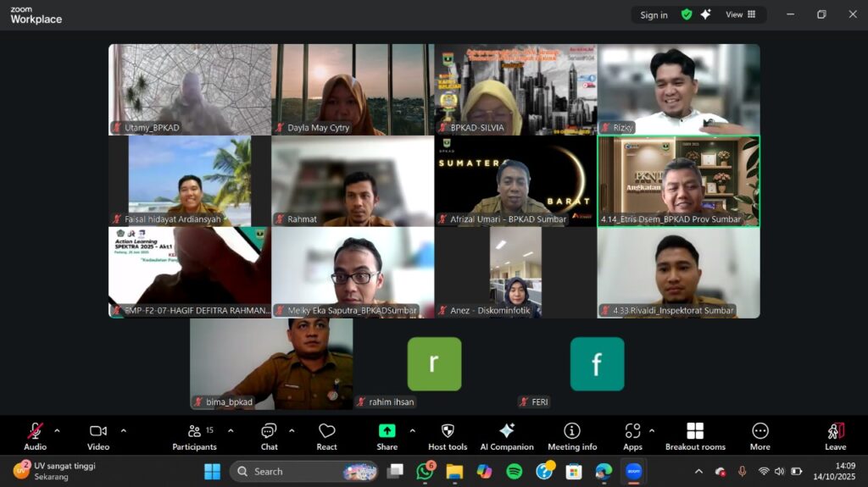868x487 pixels.
Task: Start screen sharing with the Share button
Action: click(387, 437)
